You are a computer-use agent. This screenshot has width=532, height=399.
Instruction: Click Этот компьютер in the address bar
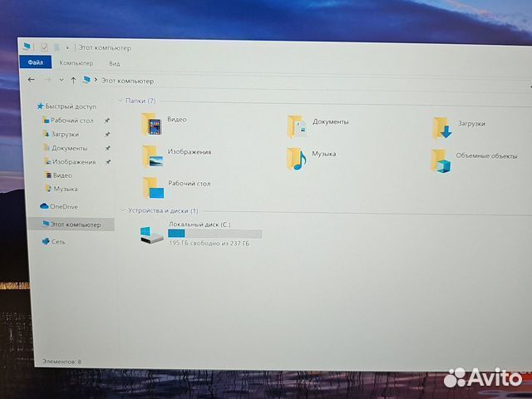[127, 81]
